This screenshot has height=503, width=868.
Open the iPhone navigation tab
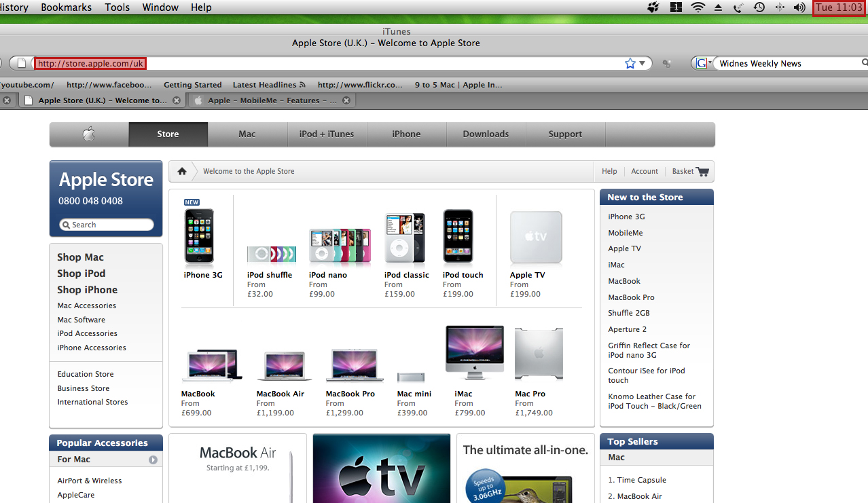click(406, 134)
